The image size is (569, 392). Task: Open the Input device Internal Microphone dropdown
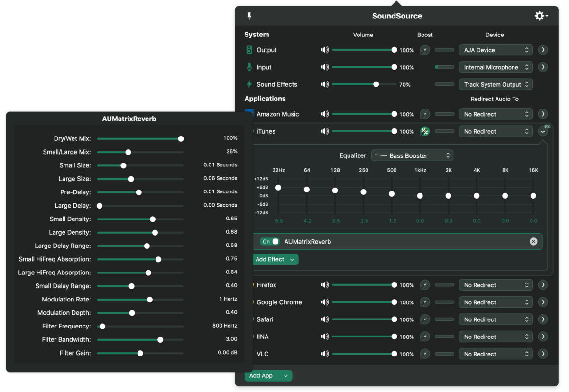tap(496, 67)
